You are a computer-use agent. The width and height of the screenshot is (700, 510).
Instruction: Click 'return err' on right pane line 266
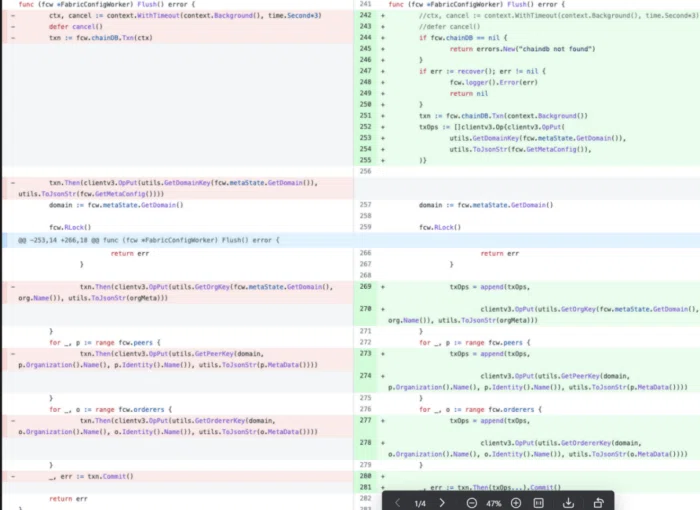[x=500, y=253]
